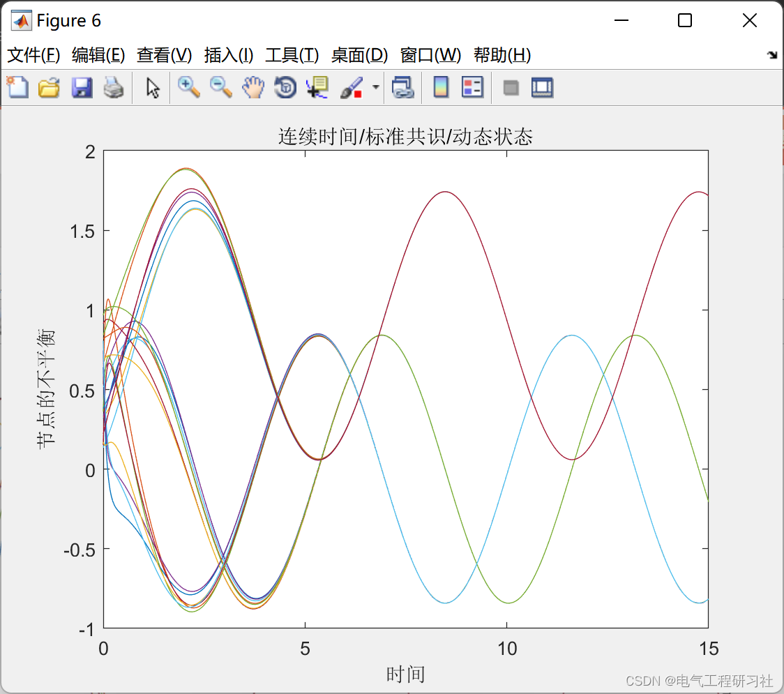Open a file via folder icon

coord(49,87)
